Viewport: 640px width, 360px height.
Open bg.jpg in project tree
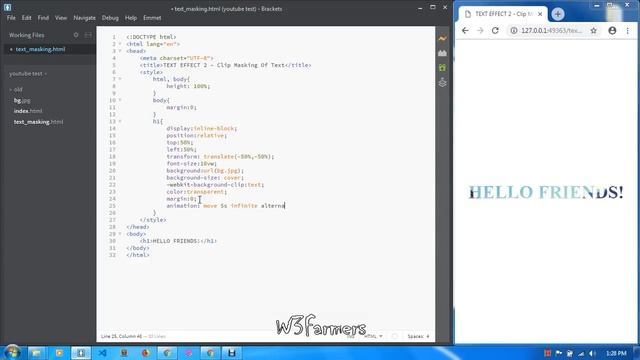point(22,100)
